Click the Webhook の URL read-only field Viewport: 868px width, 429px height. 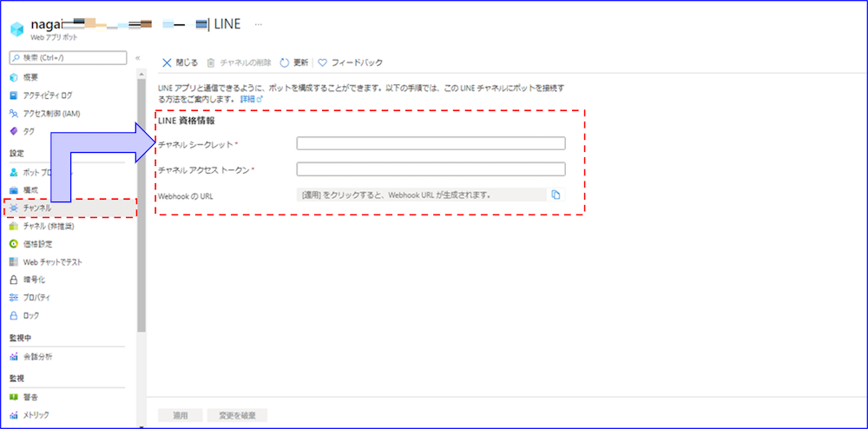pyautogui.click(x=422, y=195)
